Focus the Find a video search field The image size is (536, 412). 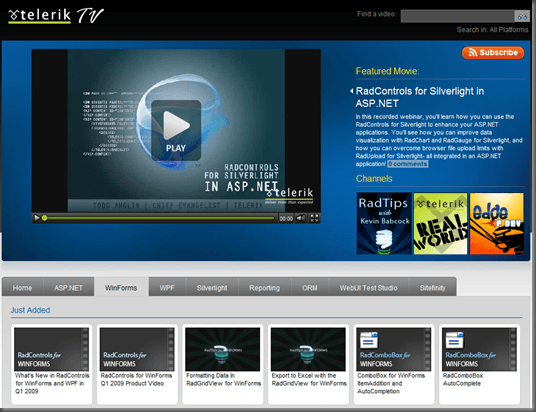(458, 16)
